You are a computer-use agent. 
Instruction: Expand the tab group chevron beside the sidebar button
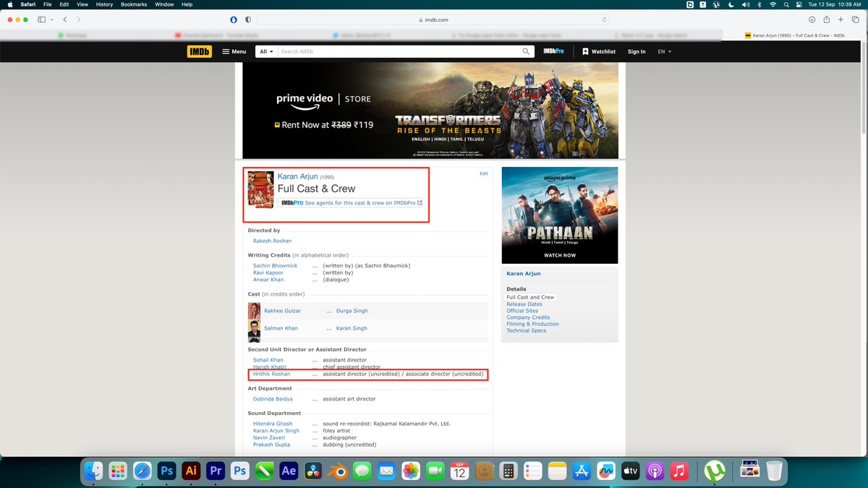coord(51,20)
